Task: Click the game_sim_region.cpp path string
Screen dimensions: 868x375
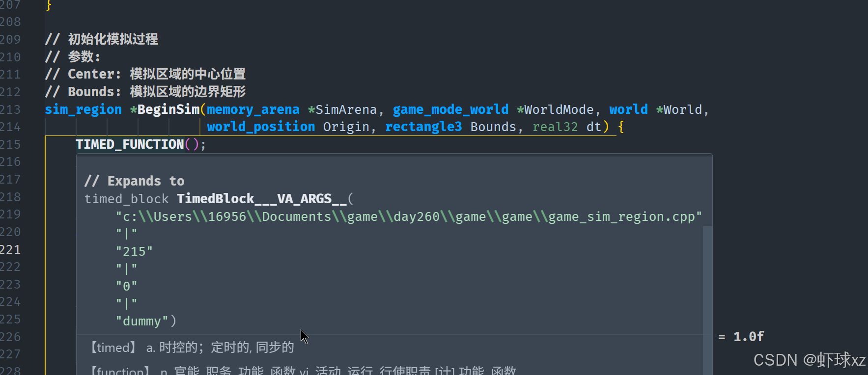Action: coord(409,216)
